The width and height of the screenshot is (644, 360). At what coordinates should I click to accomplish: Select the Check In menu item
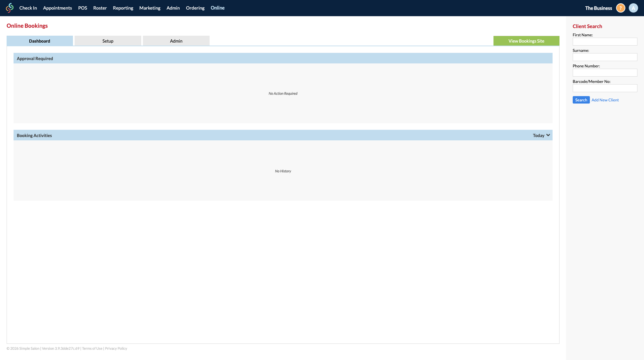coord(28,8)
